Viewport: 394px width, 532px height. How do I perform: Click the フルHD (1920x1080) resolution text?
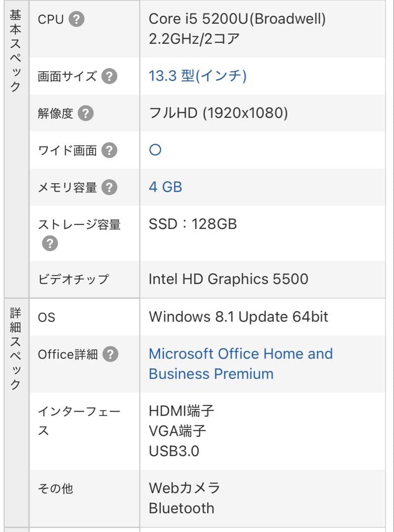pos(219,113)
